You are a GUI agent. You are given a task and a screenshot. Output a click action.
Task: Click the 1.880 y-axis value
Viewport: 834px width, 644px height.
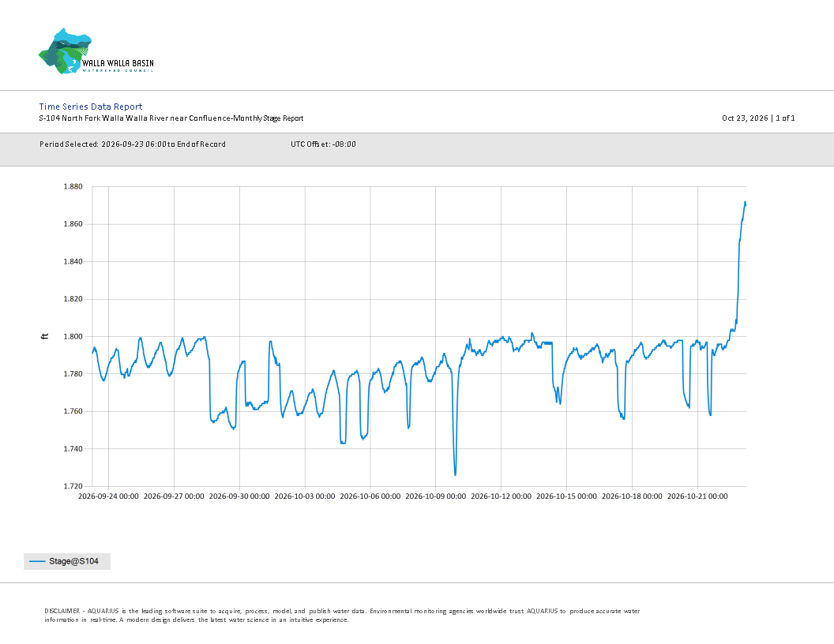click(x=73, y=186)
